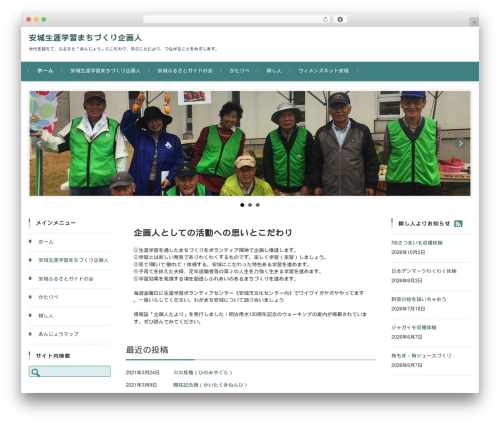Image resolution: width=500 pixels, height=423 pixels.
Task: Open the nav bar item before ウィメンズネット安城
Action: 274,71
